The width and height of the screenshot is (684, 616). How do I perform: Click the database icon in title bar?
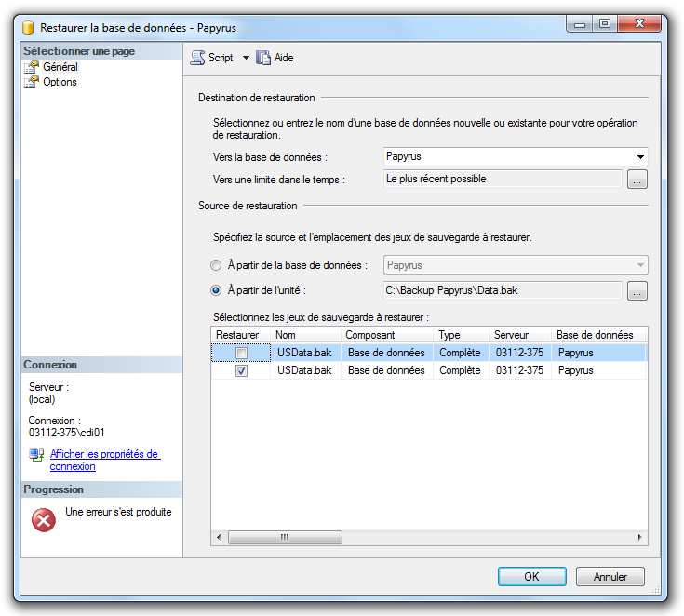tap(27, 28)
